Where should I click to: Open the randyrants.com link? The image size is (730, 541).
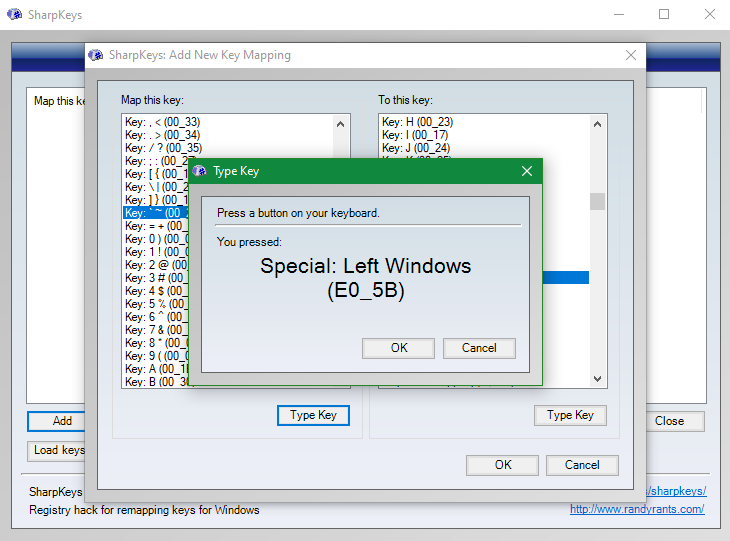pos(637,509)
